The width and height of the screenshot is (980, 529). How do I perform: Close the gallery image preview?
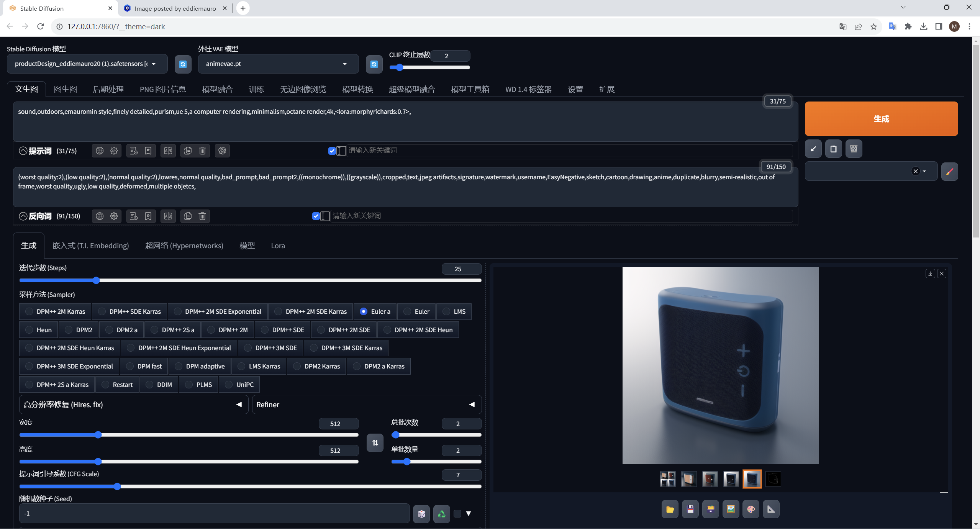pos(942,274)
